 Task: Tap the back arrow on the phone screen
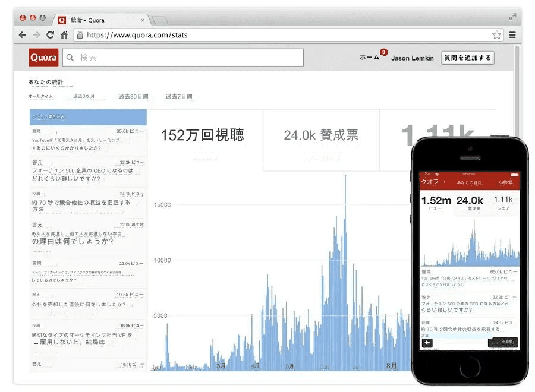point(427,343)
